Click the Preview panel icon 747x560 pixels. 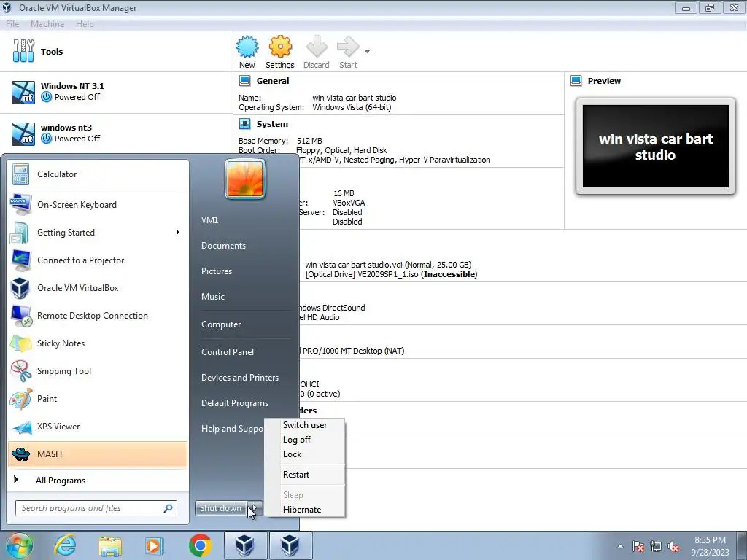click(x=576, y=80)
